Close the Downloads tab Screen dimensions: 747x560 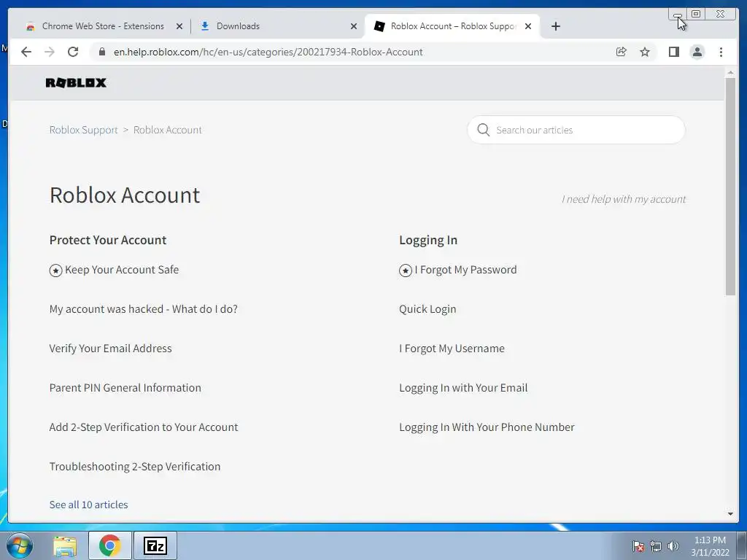354,26
